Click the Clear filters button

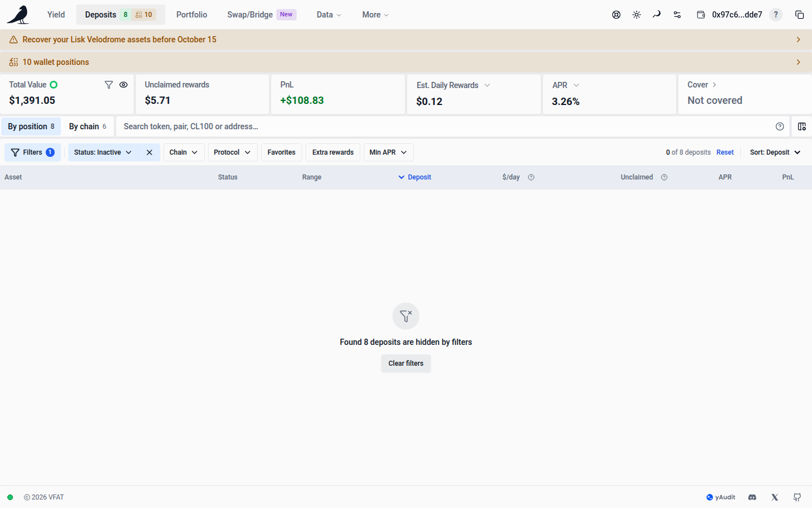406,364
